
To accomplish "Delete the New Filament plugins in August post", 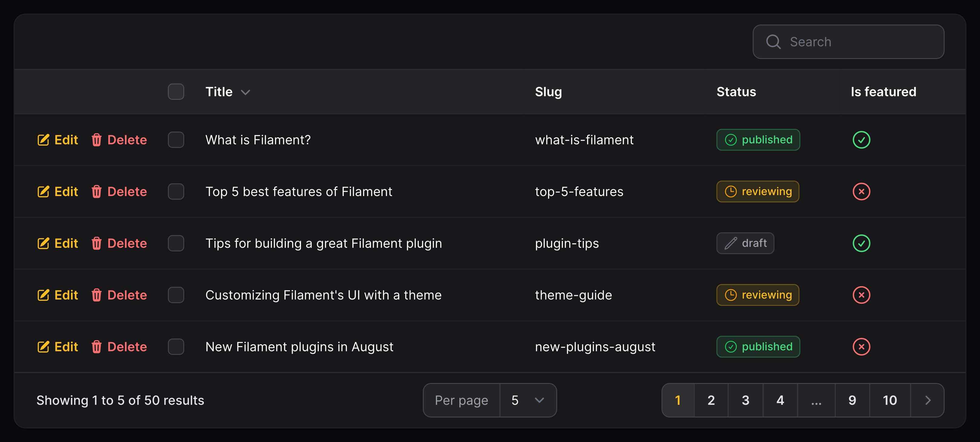I will (119, 346).
